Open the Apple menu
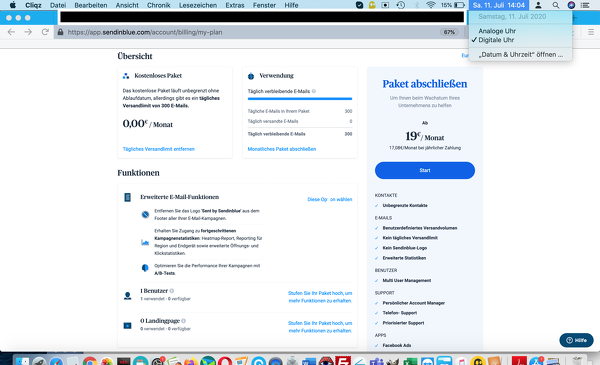 click(13, 5)
